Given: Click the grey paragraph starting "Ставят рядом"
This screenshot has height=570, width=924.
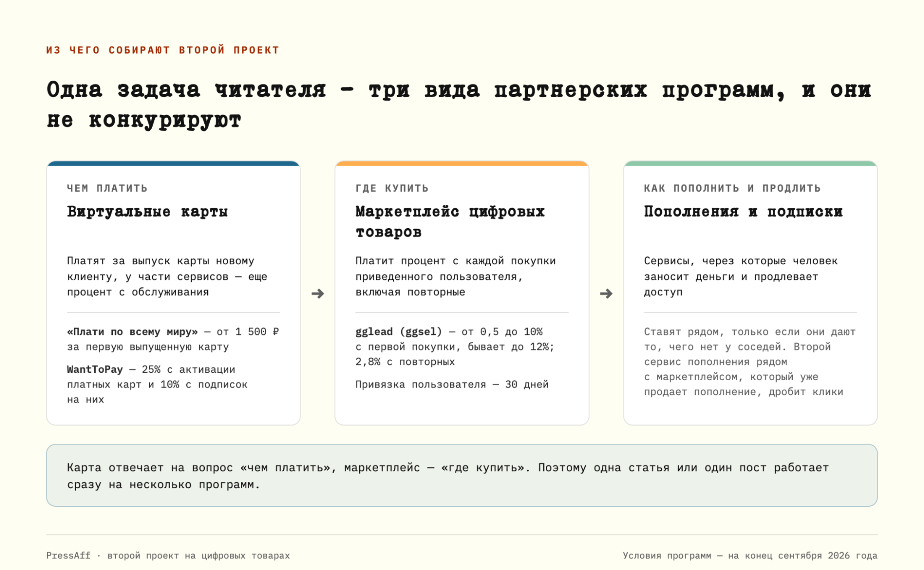Looking at the screenshot, I should [x=750, y=362].
